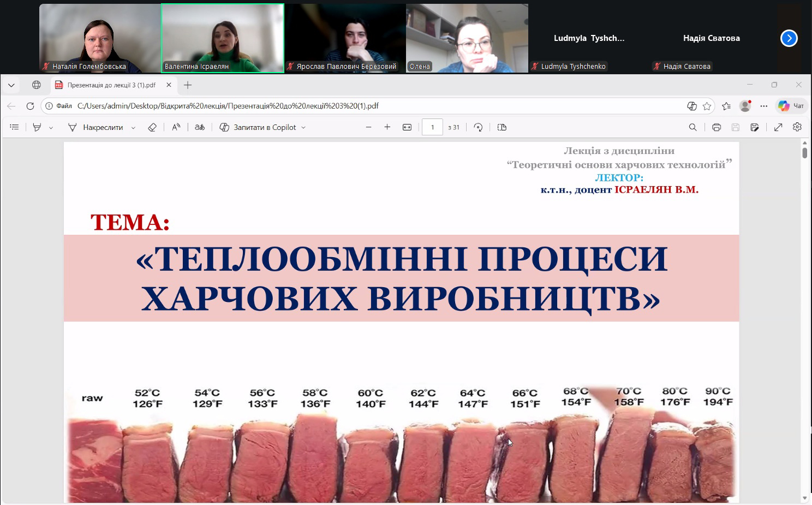The height and width of the screenshot is (505, 812).
Task: Click the slide text ЛЕКТОР:
Action: [619, 177]
